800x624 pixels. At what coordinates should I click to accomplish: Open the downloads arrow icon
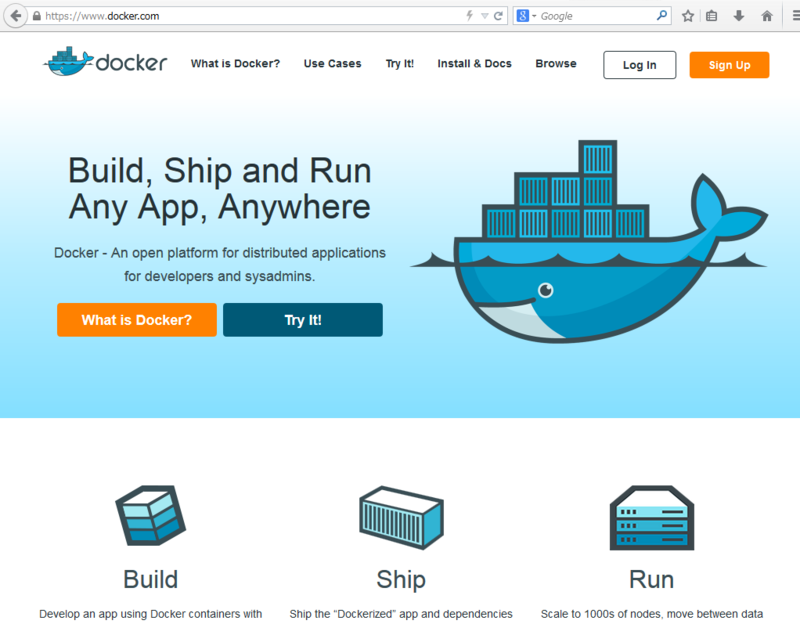pyautogui.click(x=739, y=16)
